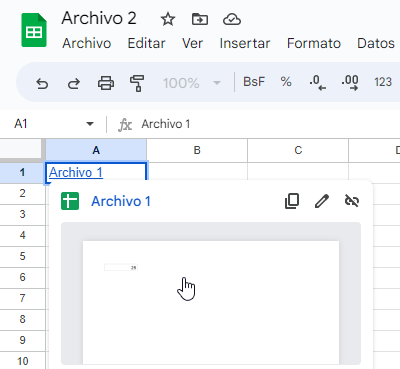Apply BsF currency format

pos(254,82)
